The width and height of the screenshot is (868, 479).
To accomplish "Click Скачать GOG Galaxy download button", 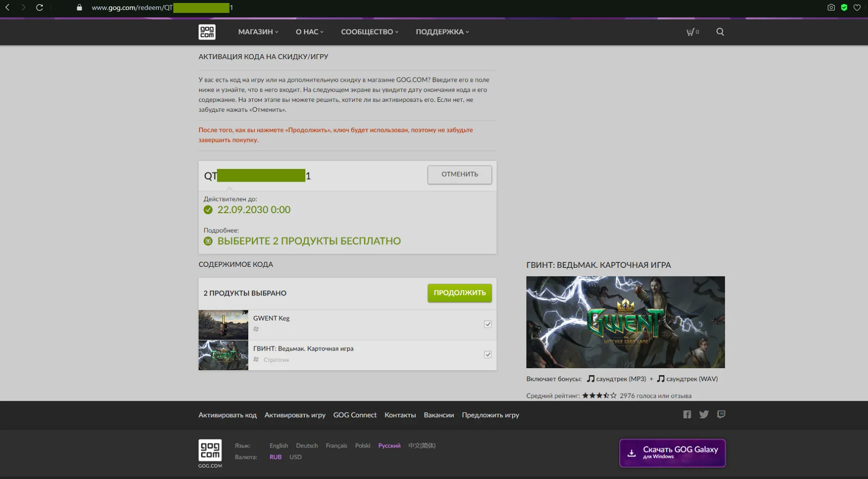I will [x=672, y=453].
